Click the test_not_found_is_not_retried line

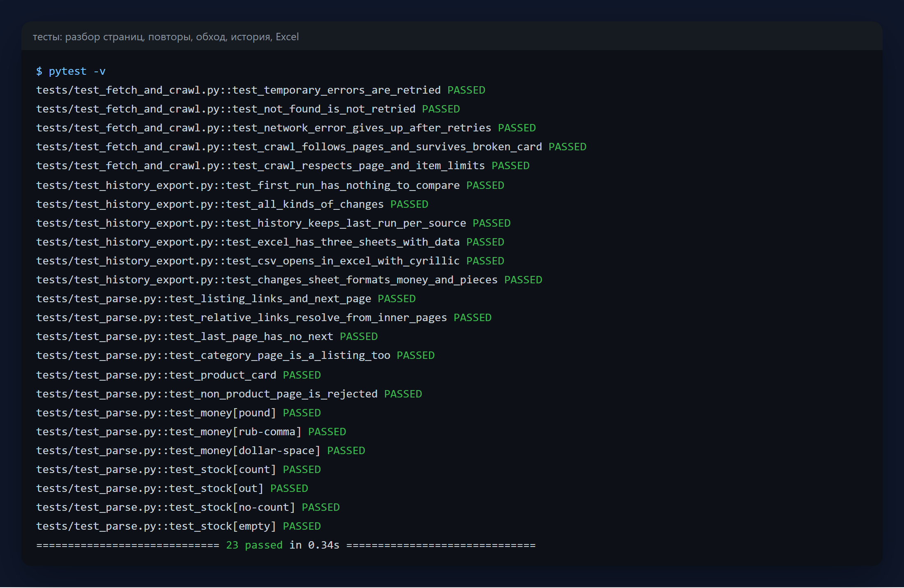(248, 109)
